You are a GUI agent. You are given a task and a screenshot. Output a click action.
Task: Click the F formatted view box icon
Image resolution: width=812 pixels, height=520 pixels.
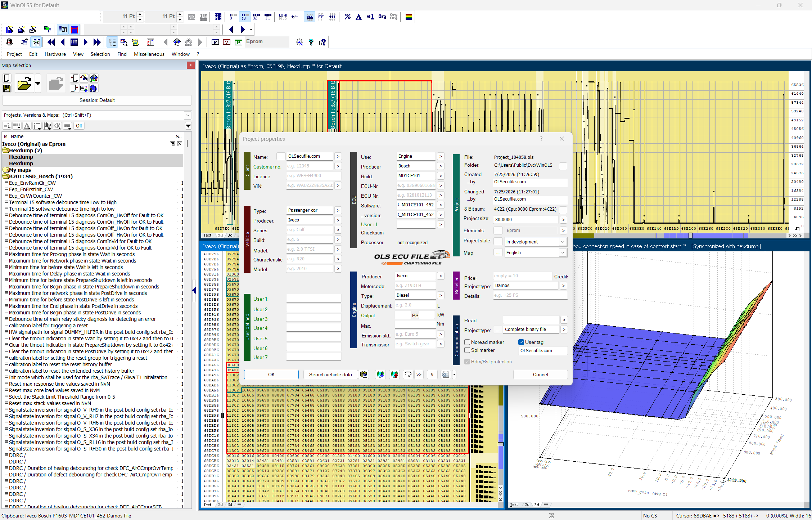(x=215, y=42)
